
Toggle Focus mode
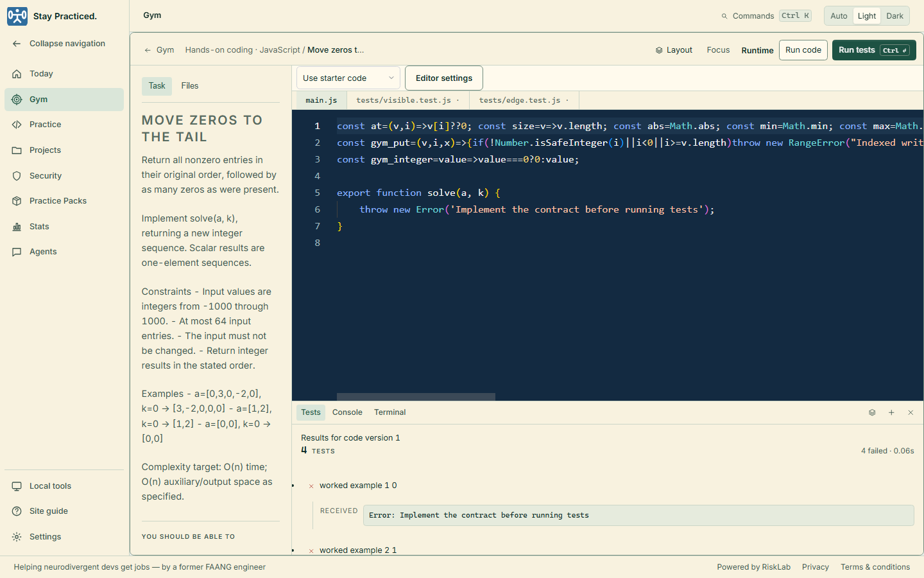coord(718,50)
